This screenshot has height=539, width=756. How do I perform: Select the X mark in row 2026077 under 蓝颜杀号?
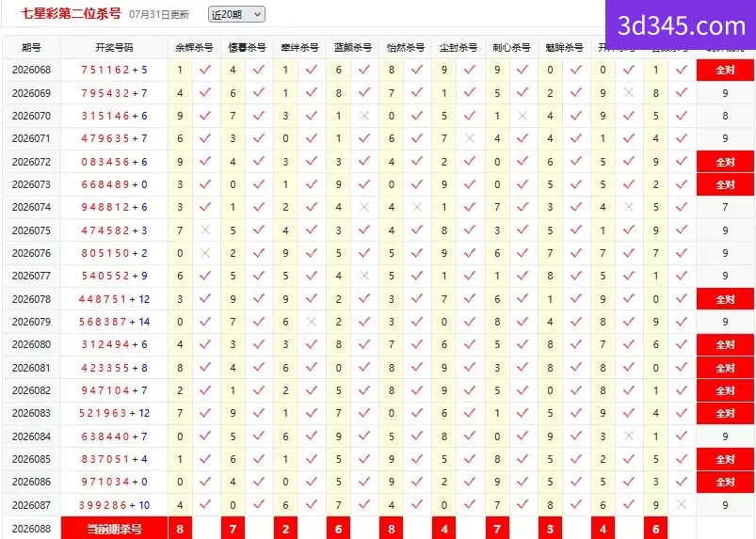coord(364,276)
